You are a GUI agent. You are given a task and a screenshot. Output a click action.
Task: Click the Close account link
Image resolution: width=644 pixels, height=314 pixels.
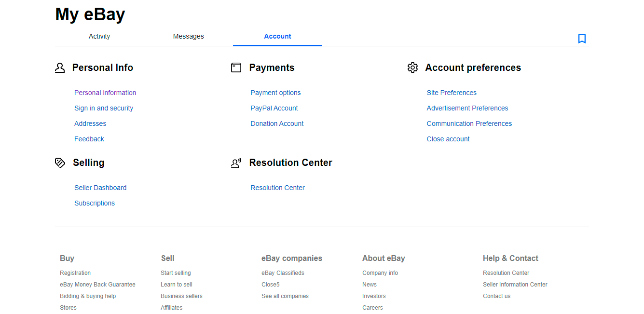(448, 139)
